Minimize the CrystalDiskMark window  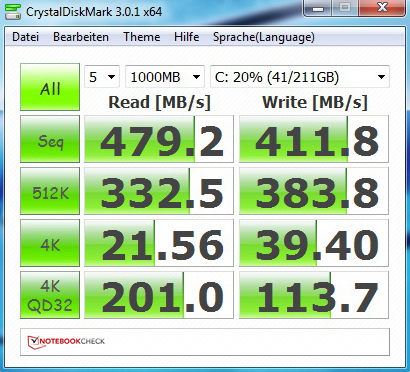coord(318,8)
